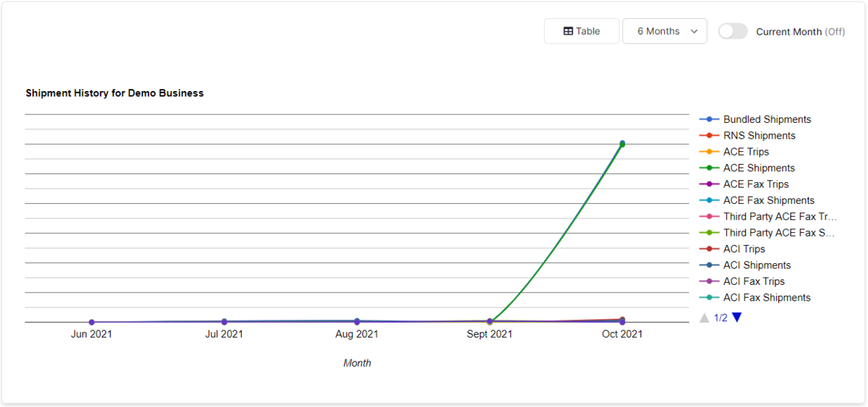868x407 pixels.
Task: Toggle ACI Trips legend item
Action: [744, 249]
